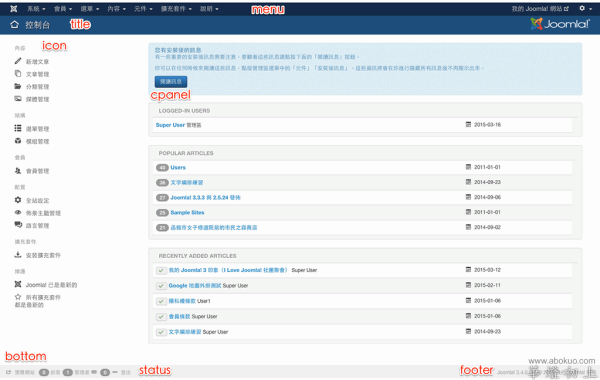Screen dimensions: 600x380
Task: Open the 會員 dropdown menu
Action: (x=63, y=9)
